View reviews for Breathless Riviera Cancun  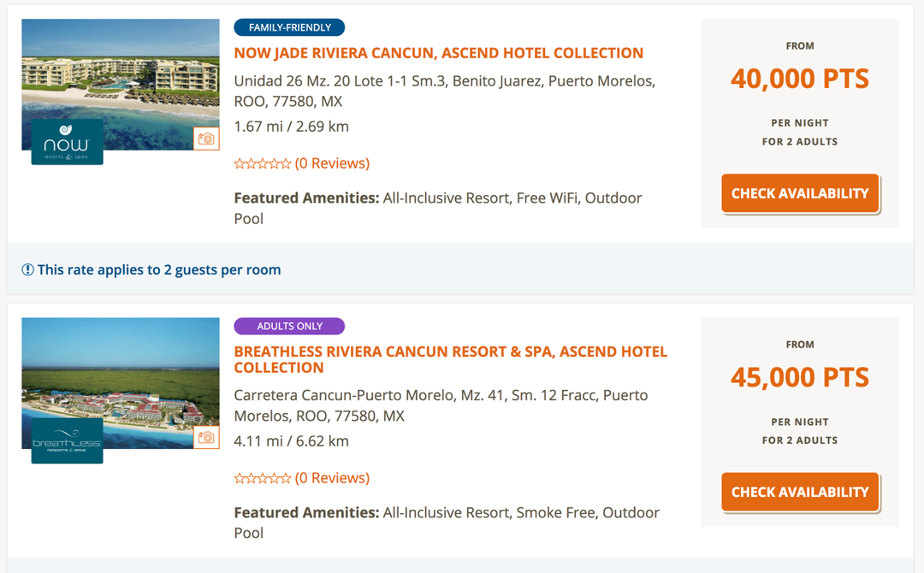pos(333,478)
